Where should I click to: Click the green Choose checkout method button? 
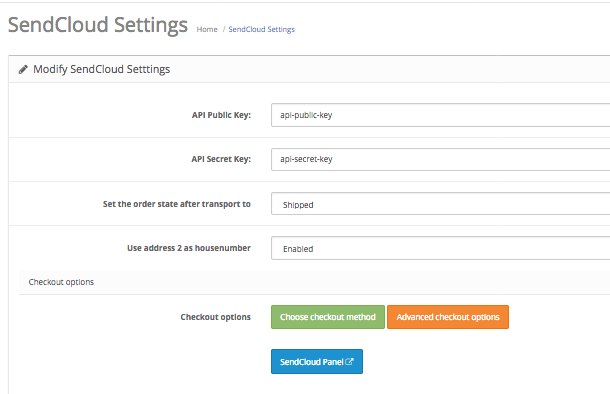[328, 317]
